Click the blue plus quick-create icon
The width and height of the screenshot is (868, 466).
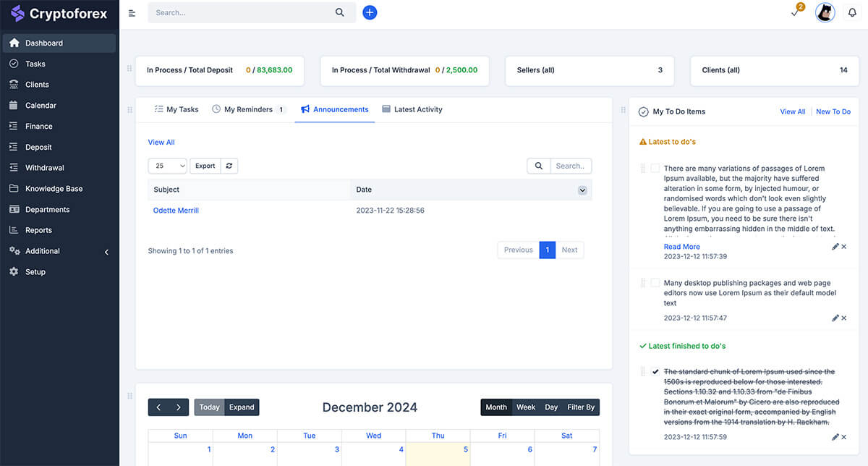pos(370,12)
